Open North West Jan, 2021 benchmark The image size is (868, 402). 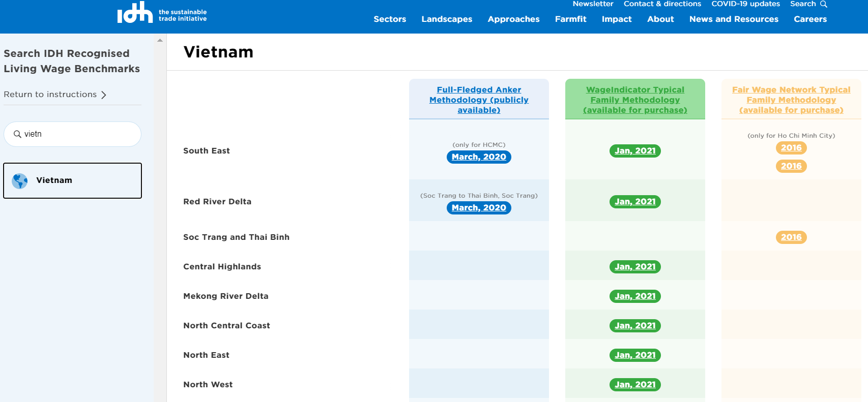click(635, 385)
